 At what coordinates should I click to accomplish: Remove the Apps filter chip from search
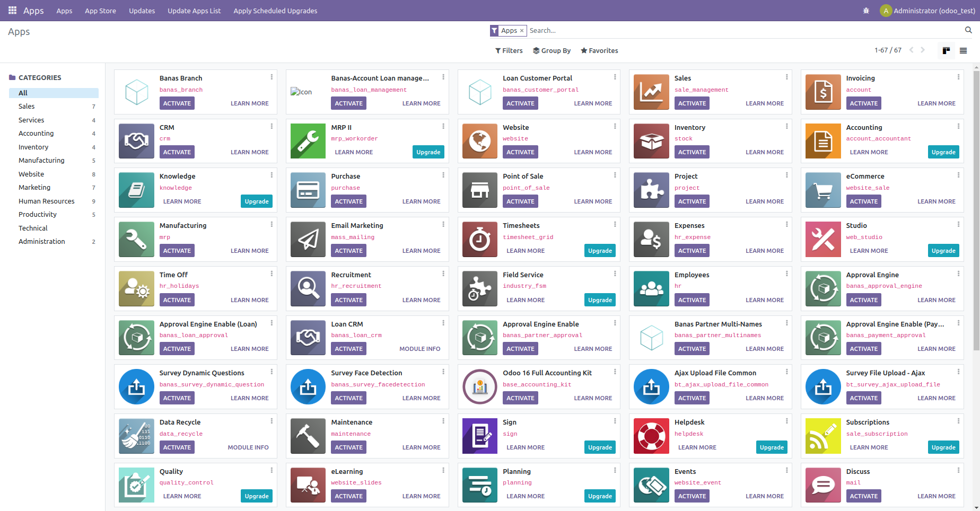coord(522,30)
